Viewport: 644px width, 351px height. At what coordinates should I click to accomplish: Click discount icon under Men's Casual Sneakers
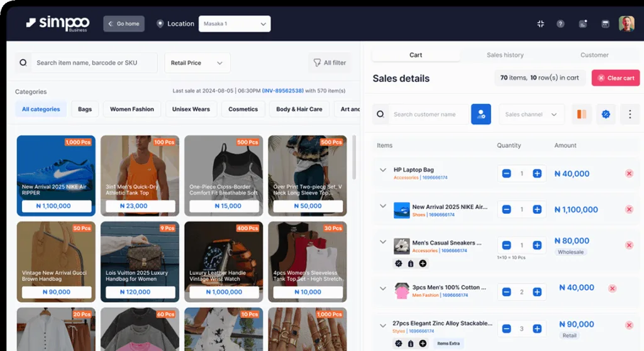coord(398,264)
